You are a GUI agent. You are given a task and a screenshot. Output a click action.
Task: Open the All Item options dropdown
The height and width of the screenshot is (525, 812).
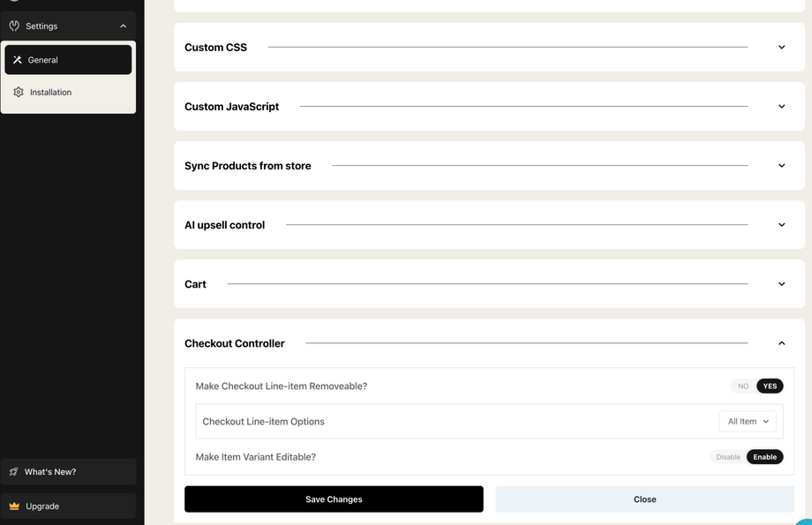[748, 422]
